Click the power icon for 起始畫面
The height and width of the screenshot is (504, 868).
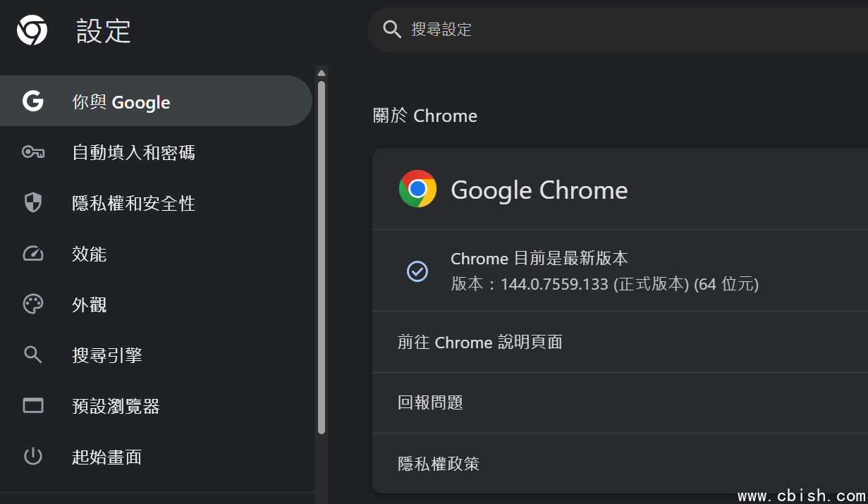(x=32, y=457)
